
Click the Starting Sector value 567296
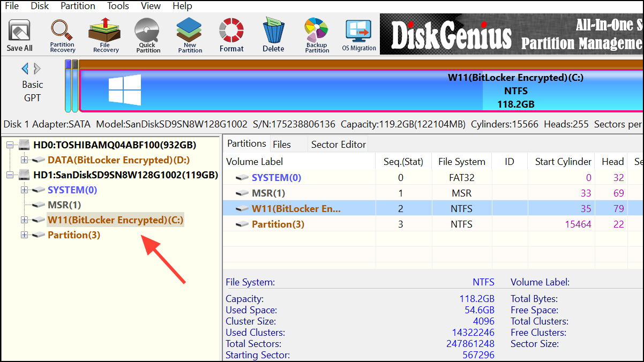(x=478, y=355)
